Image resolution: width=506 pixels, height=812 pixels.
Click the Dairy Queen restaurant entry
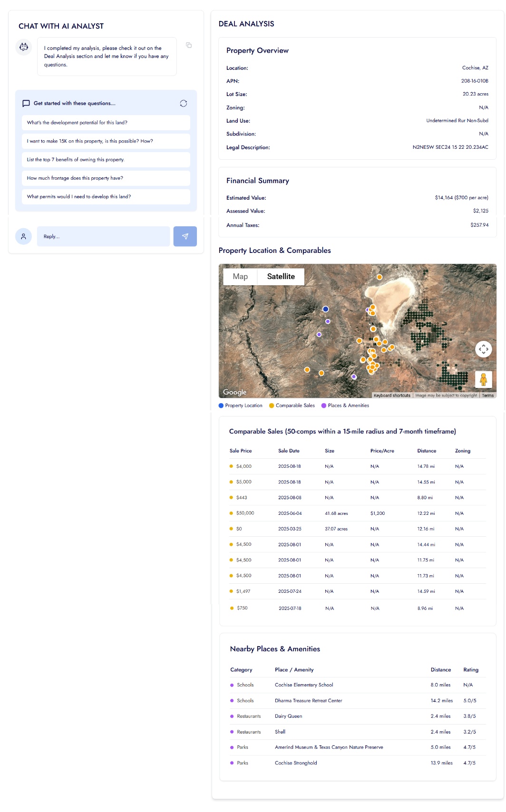pos(289,716)
